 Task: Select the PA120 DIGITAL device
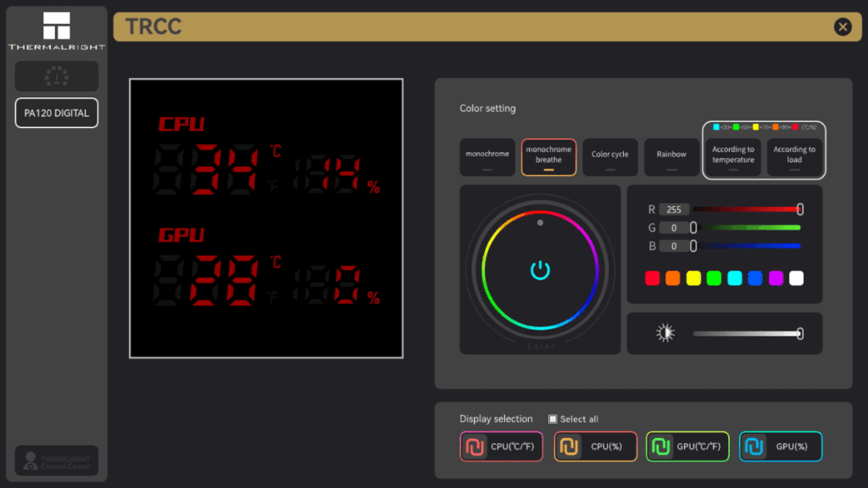[57, 113]
